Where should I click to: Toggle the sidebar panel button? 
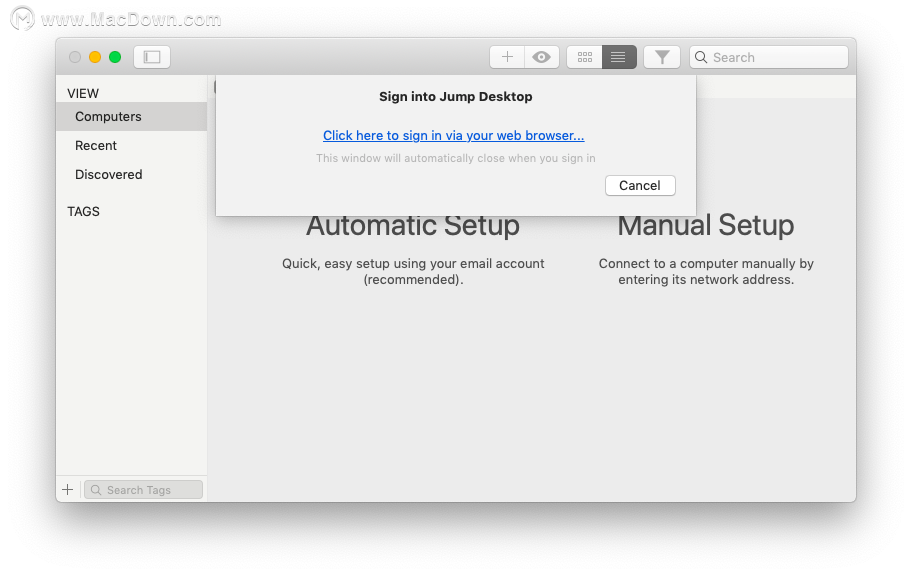[152, 57]
